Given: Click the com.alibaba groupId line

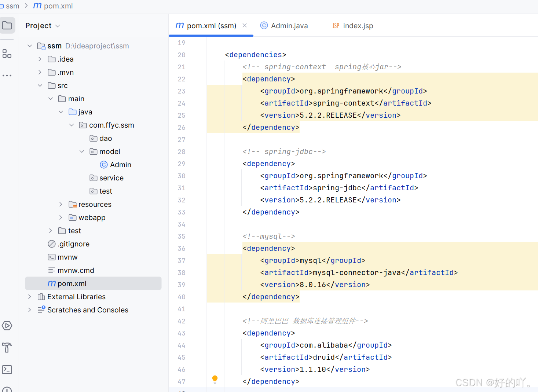Looking at the screenshot, I should click(x=326, y=345).
